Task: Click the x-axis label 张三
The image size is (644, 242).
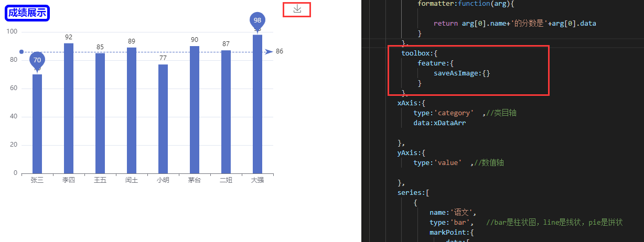Action: [x=37, y=180]
